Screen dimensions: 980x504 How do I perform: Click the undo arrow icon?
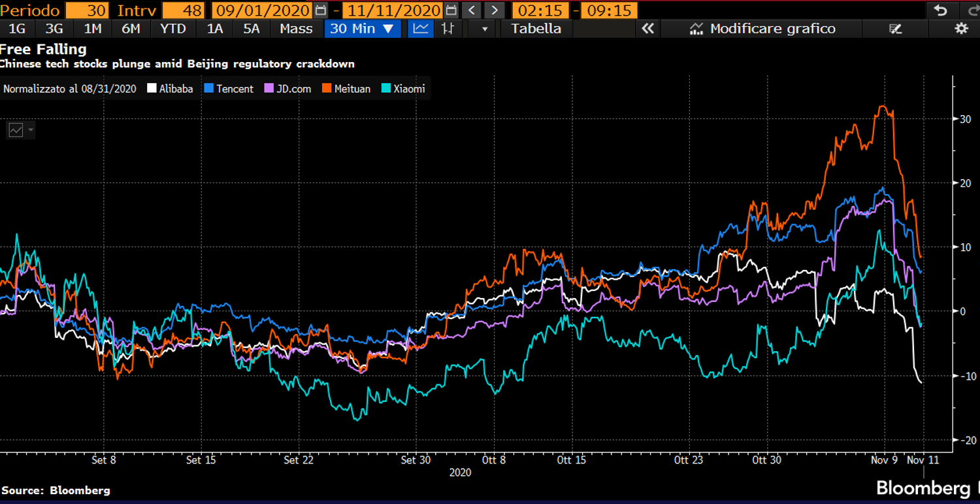940,10
